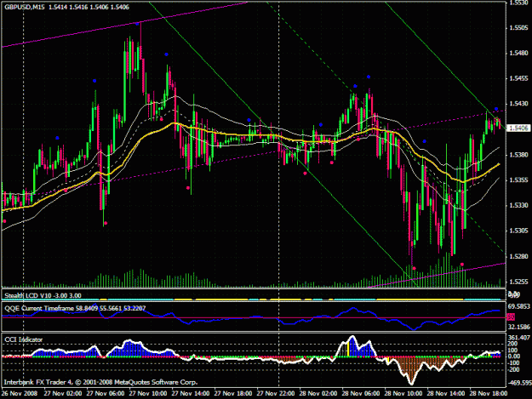Screen dimensions: 532x399
Task: Click the GBPUSD,M15 chart title text
Action: click(25, 7)
